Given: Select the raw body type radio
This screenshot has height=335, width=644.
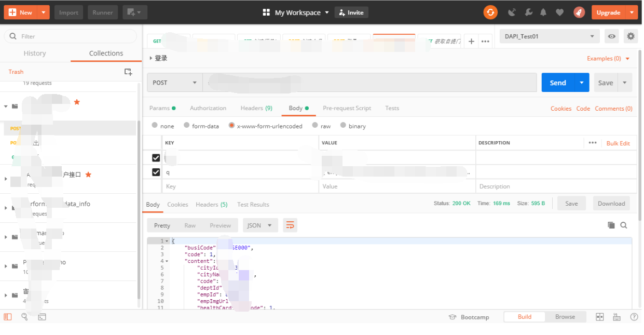Looking at the screenshot, I should [x=315, y=126].
